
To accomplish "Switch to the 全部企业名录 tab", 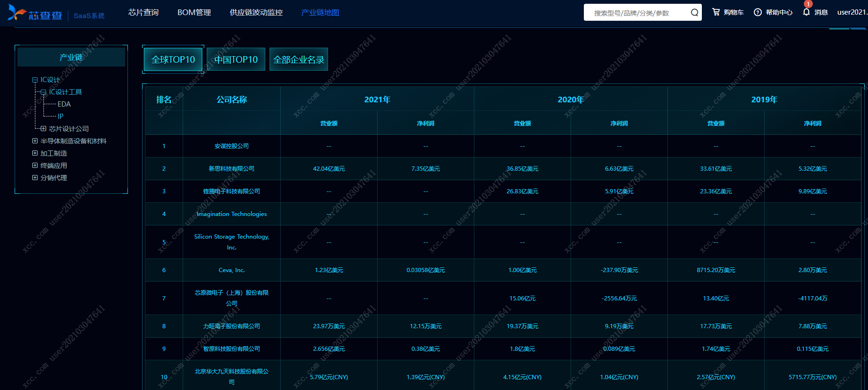I will tap(299, 59).
